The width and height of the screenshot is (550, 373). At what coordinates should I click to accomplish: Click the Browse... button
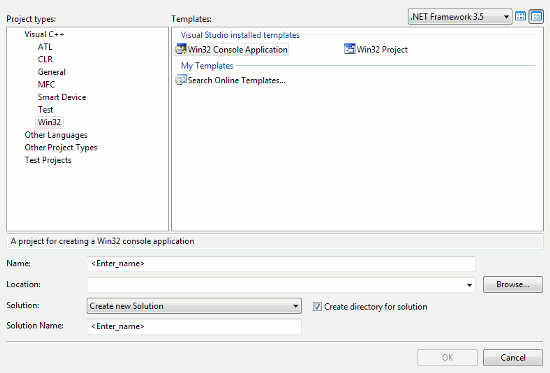(x=513, y=284)
